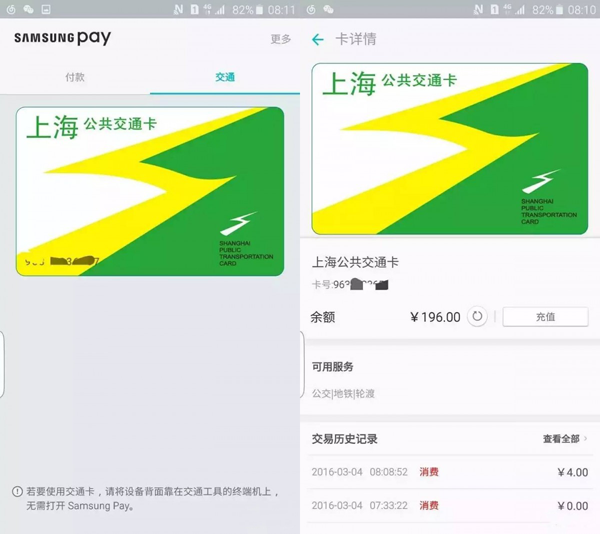This screenshot has width=600, height=534.
Task: Click the ¥196.00 balance amount
Action: click(x=435, y=317)
